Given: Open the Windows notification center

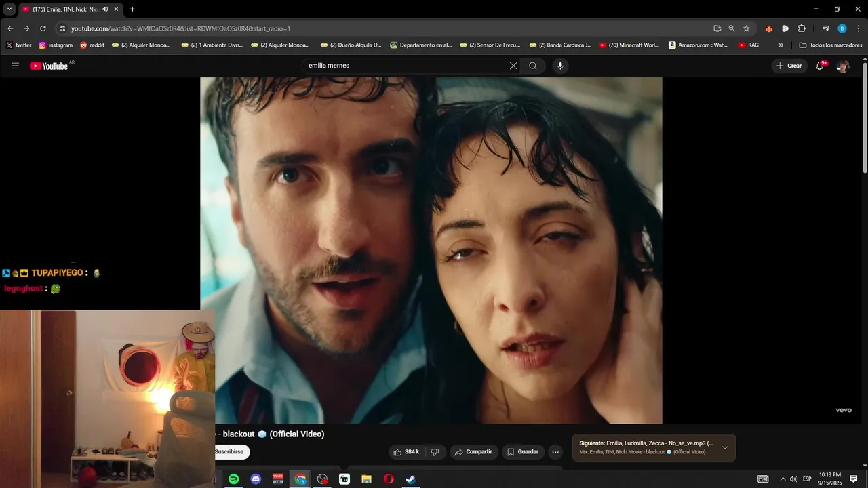Looking at the screenshot, I should click(x=854, y=479).
